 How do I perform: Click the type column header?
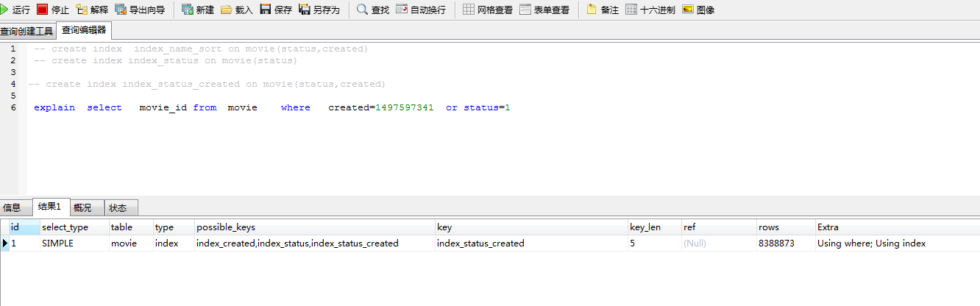coord(174,227)
